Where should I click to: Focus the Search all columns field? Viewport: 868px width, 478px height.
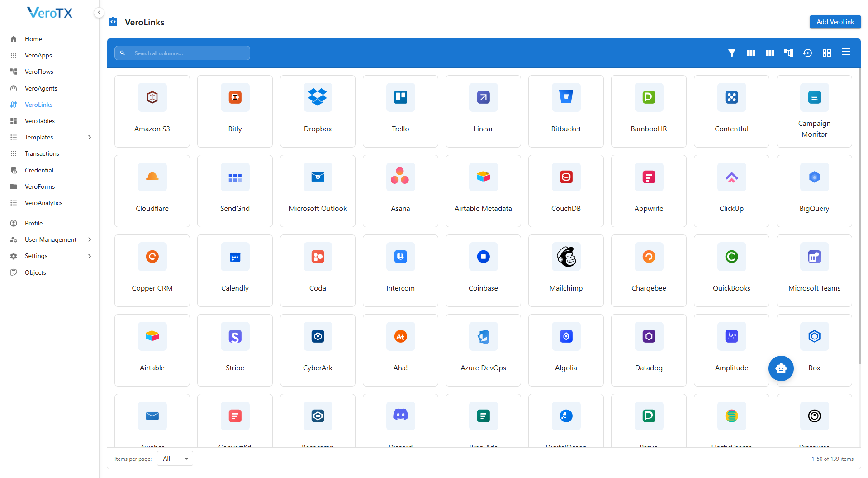pyautogui.click(x=182, y=53)
